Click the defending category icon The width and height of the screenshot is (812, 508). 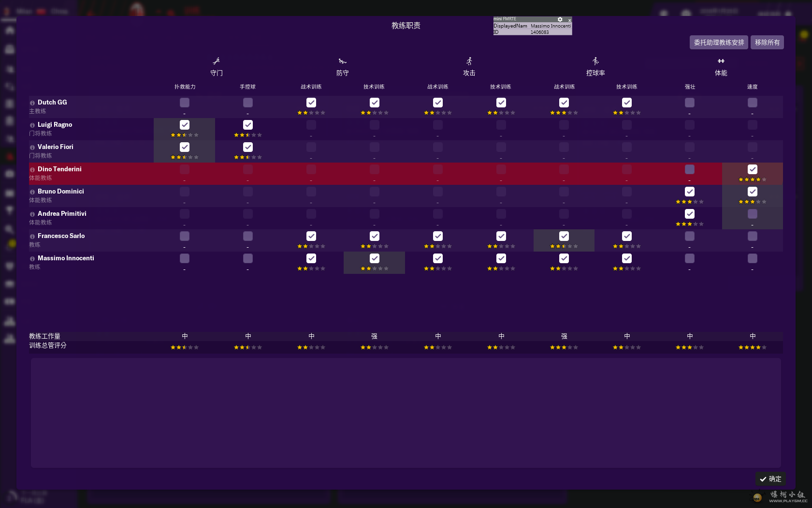click(342, 61)
